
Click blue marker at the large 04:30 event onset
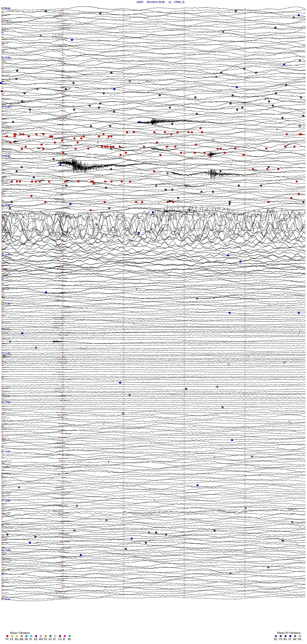pyautogui.click(x=139, y=122)
